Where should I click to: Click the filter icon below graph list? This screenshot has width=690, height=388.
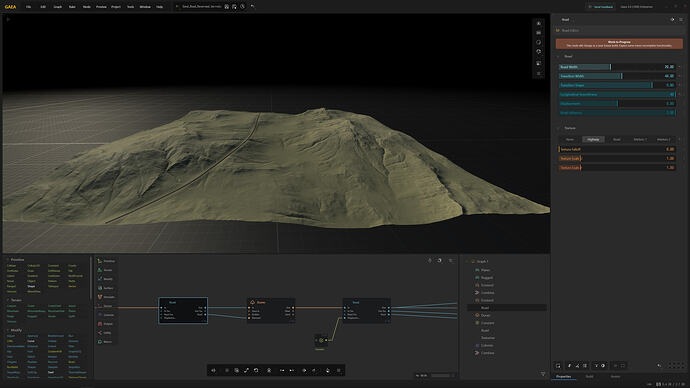[x=543, y=374]
